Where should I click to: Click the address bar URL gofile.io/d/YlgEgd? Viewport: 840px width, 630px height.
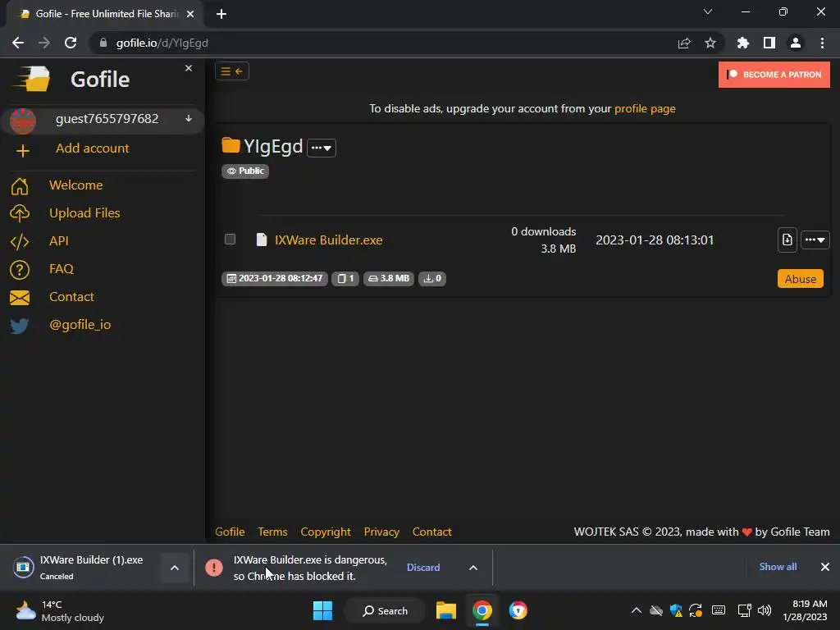tap(162, 43)
